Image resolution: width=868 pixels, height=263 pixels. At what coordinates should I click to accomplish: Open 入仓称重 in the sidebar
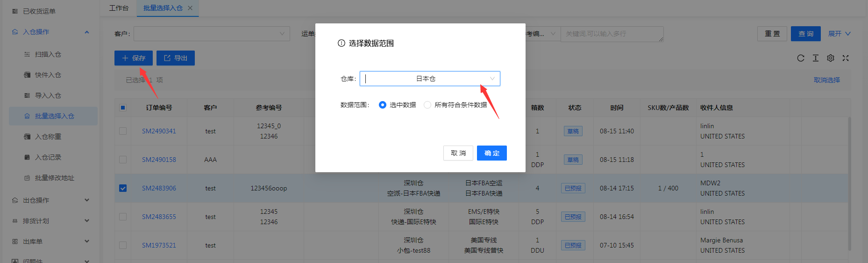48,137
